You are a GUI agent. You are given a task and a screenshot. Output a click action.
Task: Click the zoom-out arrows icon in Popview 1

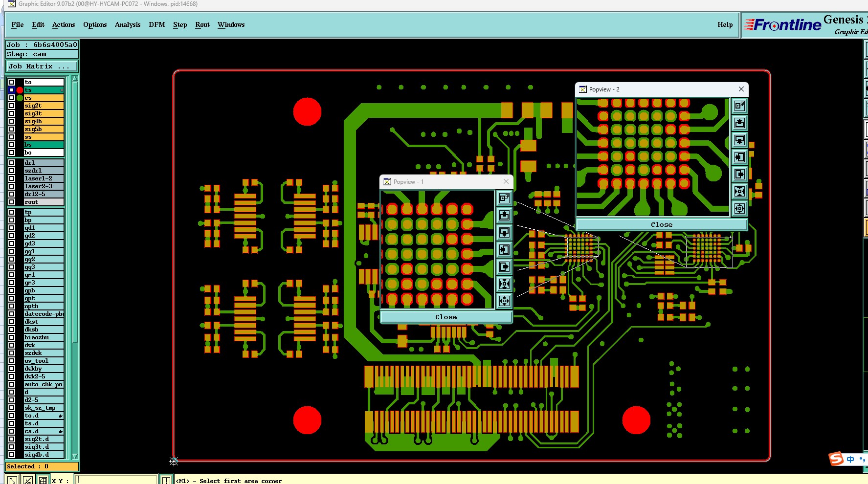coord(504,301)
